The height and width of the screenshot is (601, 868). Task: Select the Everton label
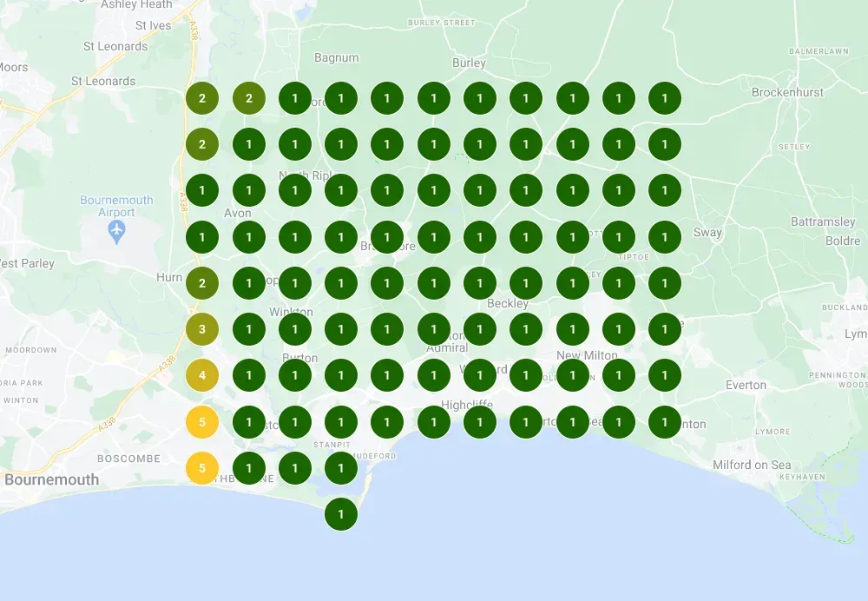pyautogui.click(x=746, y=385)
